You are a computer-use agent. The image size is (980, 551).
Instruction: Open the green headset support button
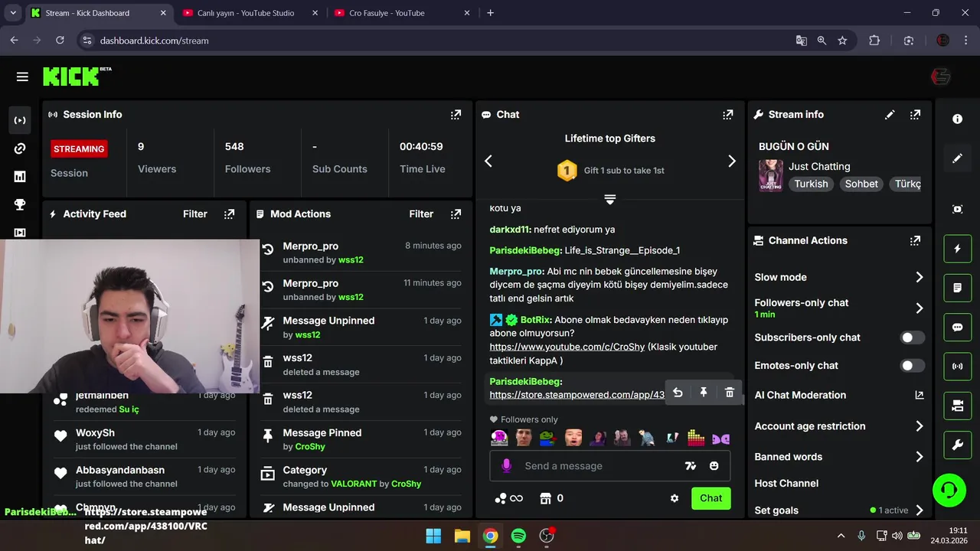pyautogui.click(x=949, y=490)
